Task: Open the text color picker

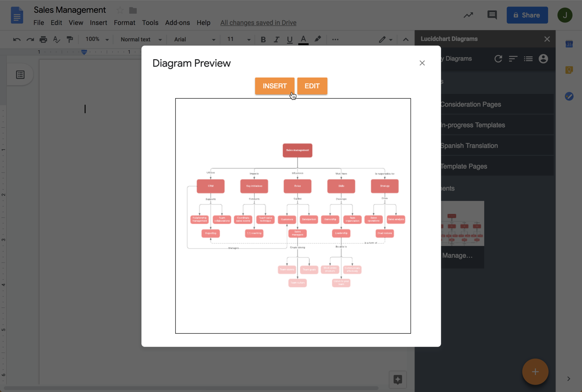Action: 303,39
